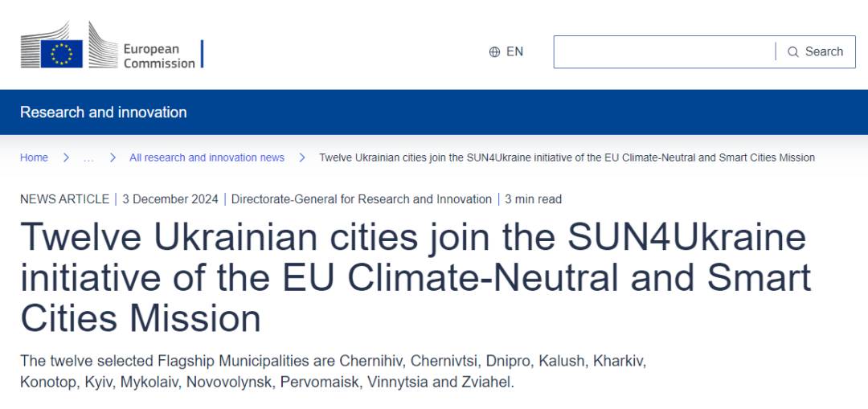
Task: Open the EN language selector
Action: (x=506, y=52)
